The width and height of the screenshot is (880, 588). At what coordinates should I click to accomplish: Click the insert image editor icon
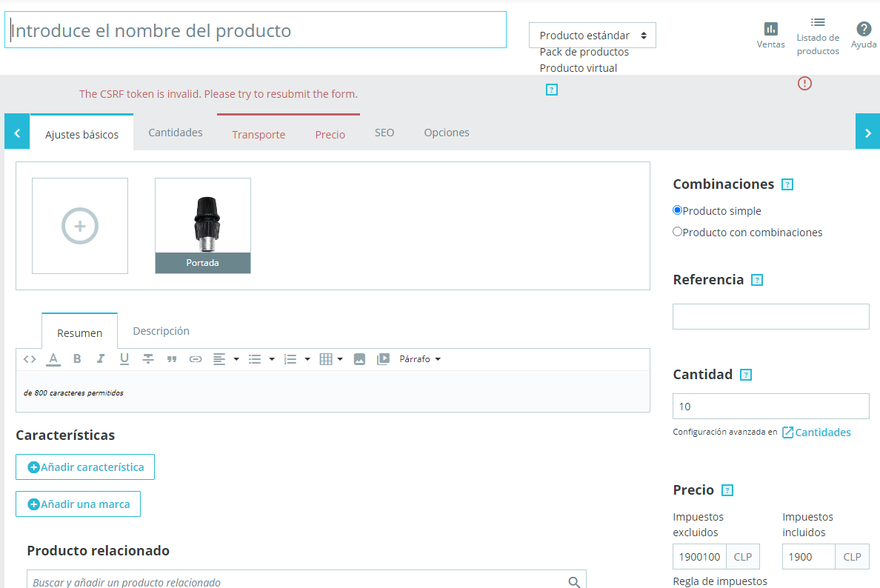coord(360,359)
